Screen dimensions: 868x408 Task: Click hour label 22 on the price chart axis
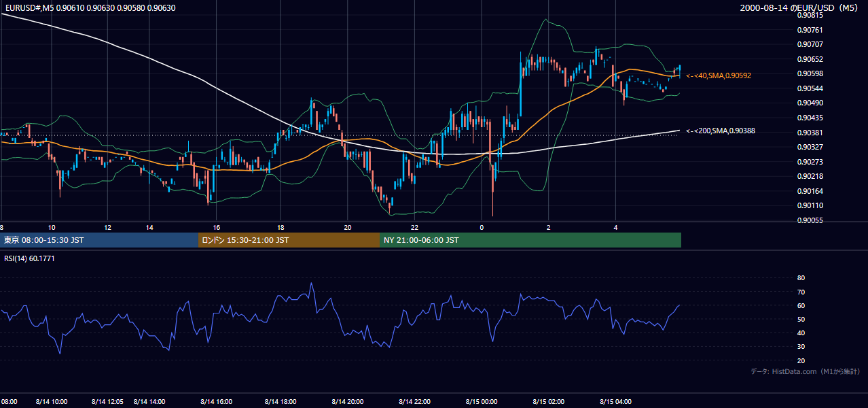[x=414, y=228]
